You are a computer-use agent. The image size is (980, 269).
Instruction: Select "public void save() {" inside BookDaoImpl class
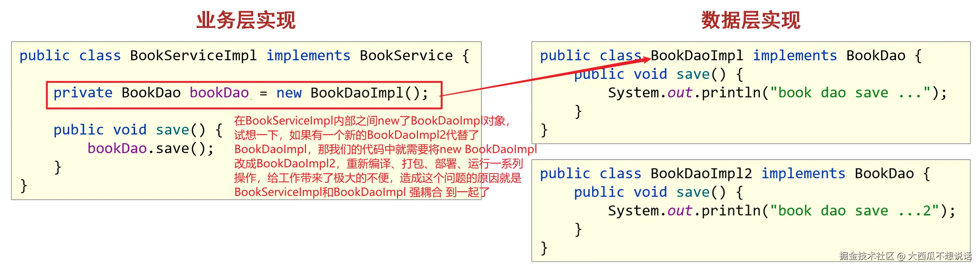[658, 74]
